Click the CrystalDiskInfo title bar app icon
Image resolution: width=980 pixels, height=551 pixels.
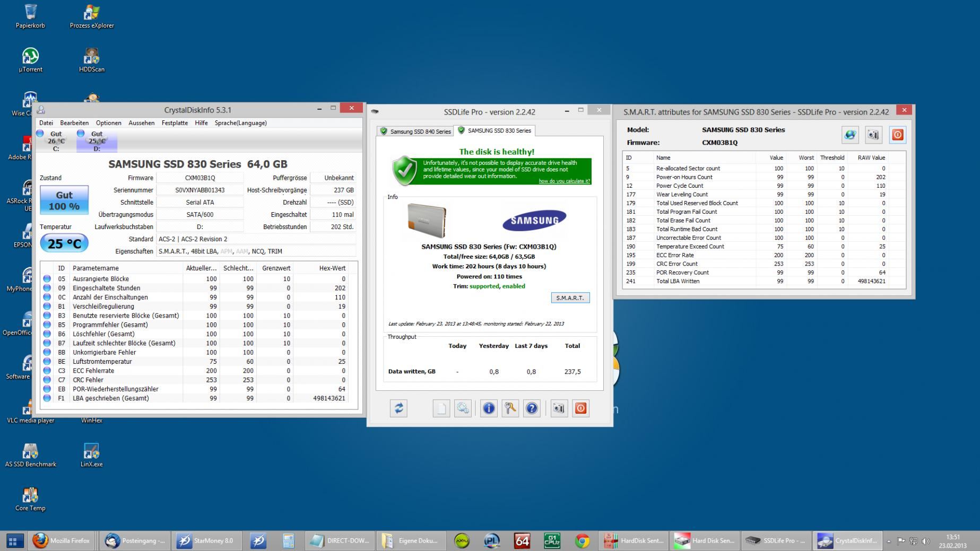41,110
